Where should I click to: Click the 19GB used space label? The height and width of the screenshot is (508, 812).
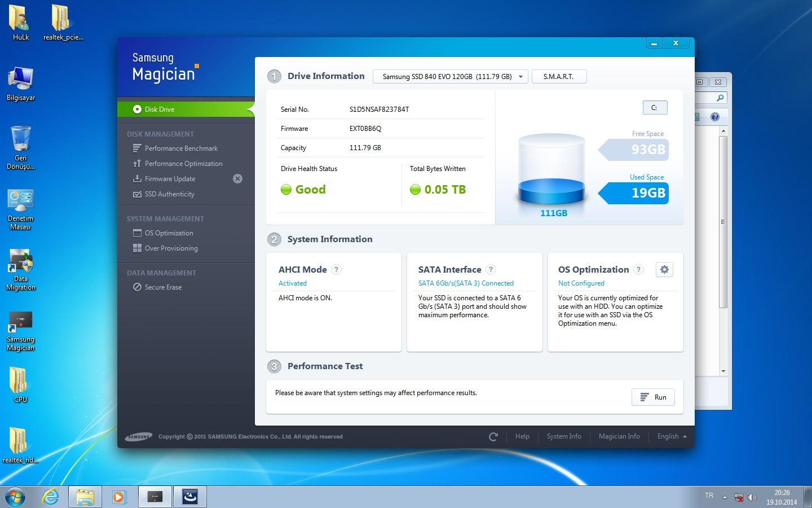[634, 193]
